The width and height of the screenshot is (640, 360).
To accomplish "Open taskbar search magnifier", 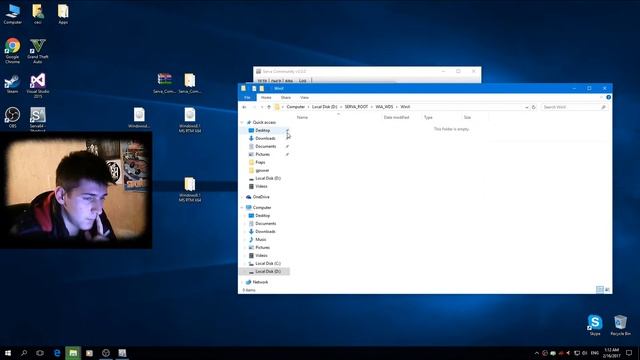I will coord(24,353).
